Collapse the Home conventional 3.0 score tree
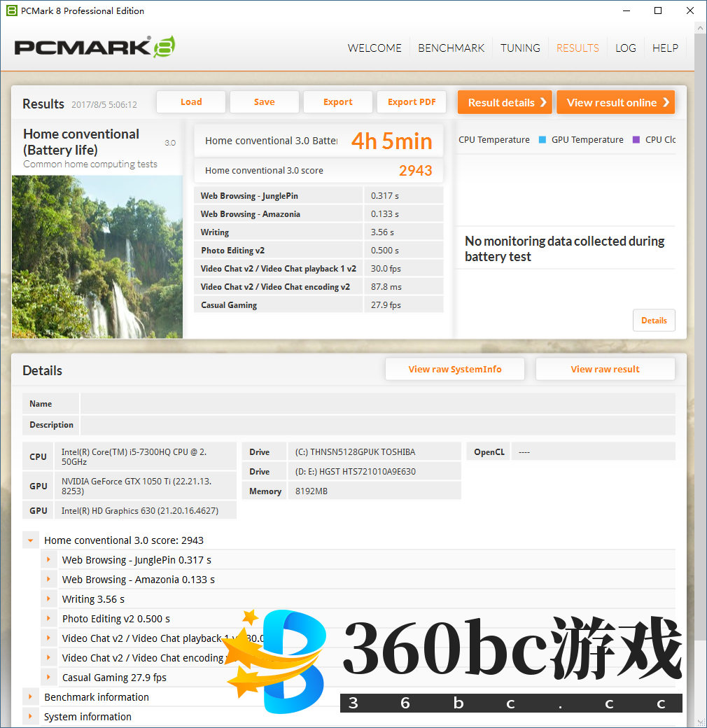This screenshot has width=707, height=728. click(x=31, y=540)
